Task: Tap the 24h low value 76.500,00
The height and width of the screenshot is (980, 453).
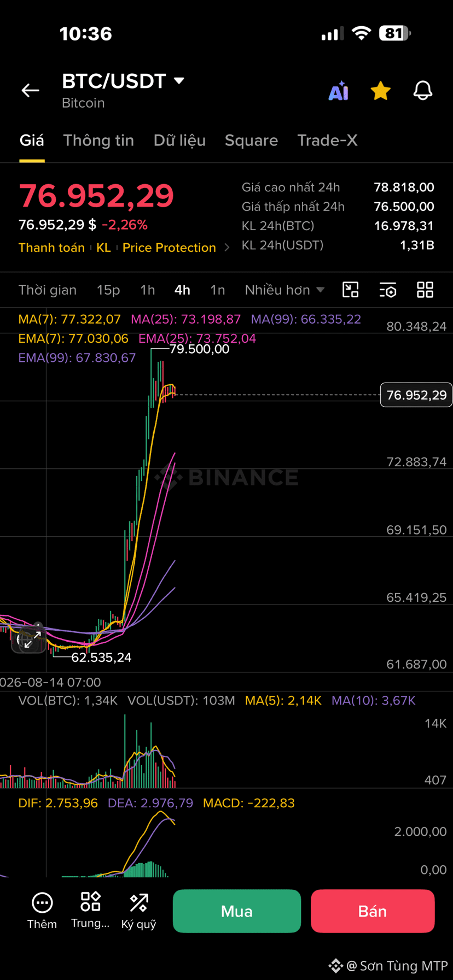Action: pos(404,207)
